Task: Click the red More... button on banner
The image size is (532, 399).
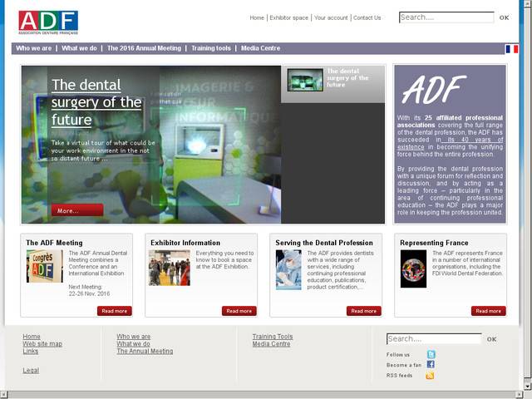Action: tap(77, 210)
